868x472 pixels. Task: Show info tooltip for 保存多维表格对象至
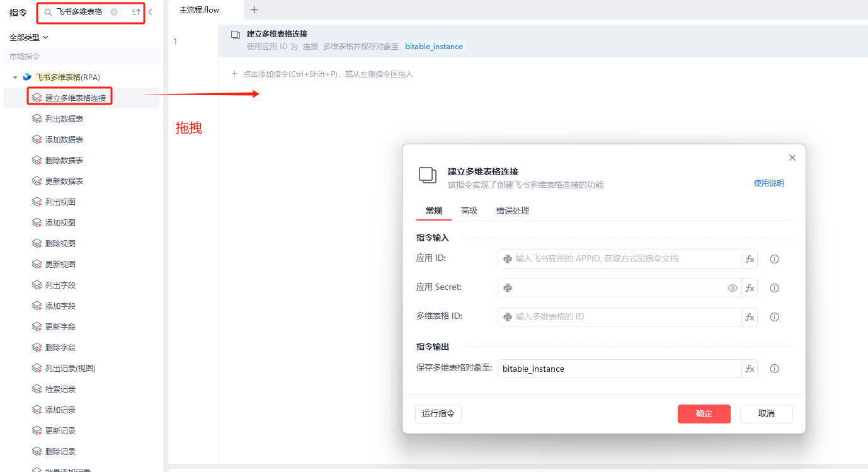click(775, 369)
